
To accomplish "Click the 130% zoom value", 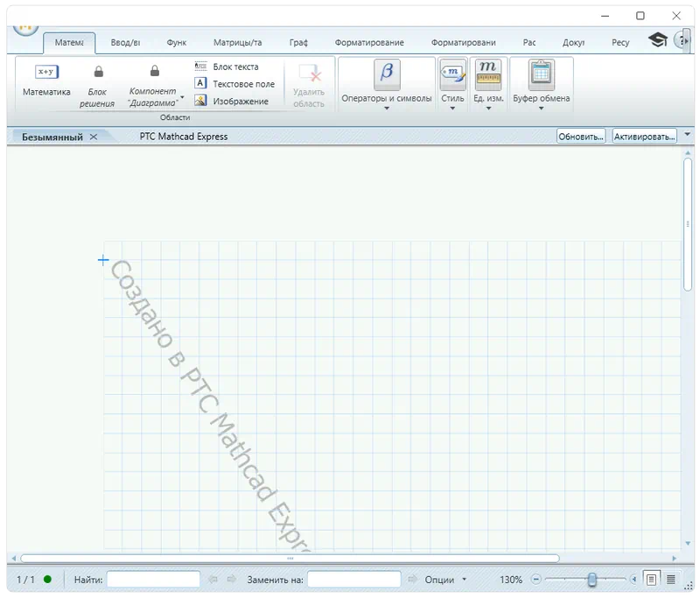I will point(511,580).
